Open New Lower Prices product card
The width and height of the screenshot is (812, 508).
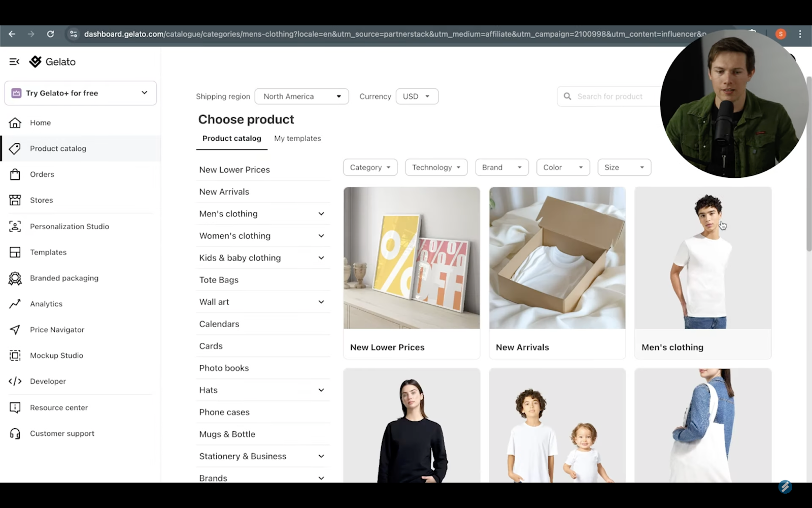tap(412, 273)
